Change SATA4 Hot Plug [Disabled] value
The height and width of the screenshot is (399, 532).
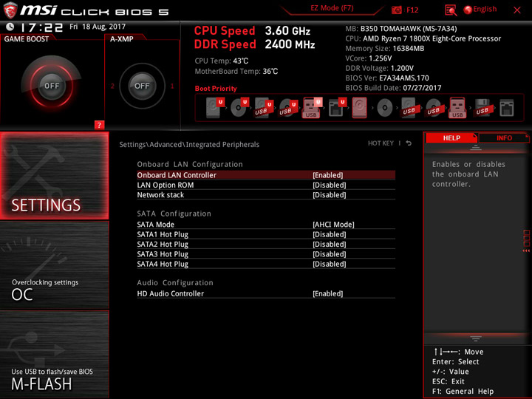point(329,264)
